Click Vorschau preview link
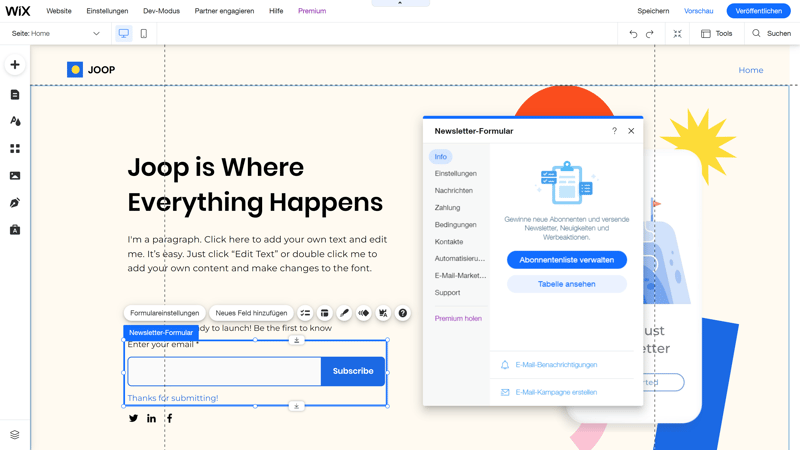Image resolution: width=800 pixels, height=450 pixels. (698, 11)
